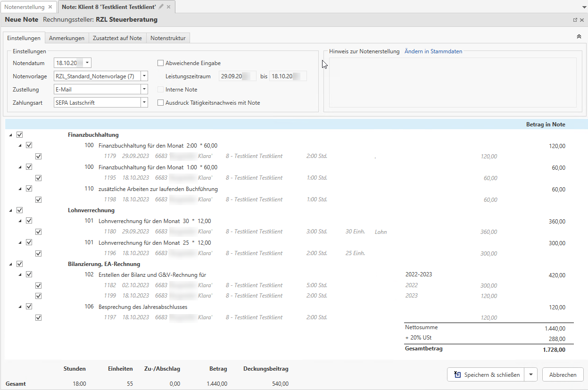This screenshot has height=390, width=588.
Task: Open the Notenstruktur tab
Action: (x=168, y=38)
